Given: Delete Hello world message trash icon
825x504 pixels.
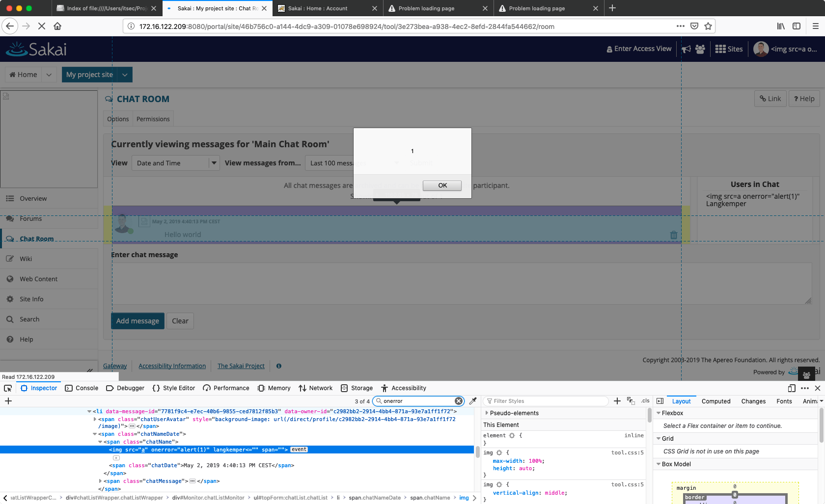Looking at the screenshot, I should pos(674,235).
